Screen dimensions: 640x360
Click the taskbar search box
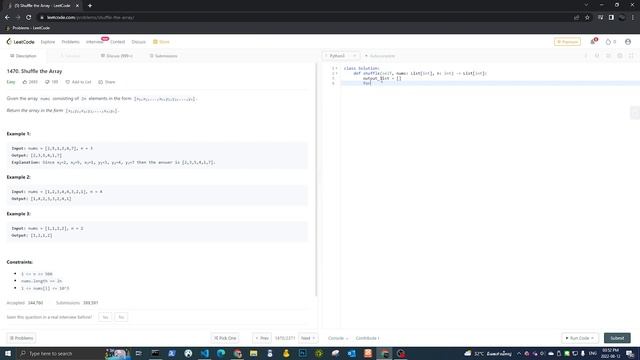tap(61, 353)
